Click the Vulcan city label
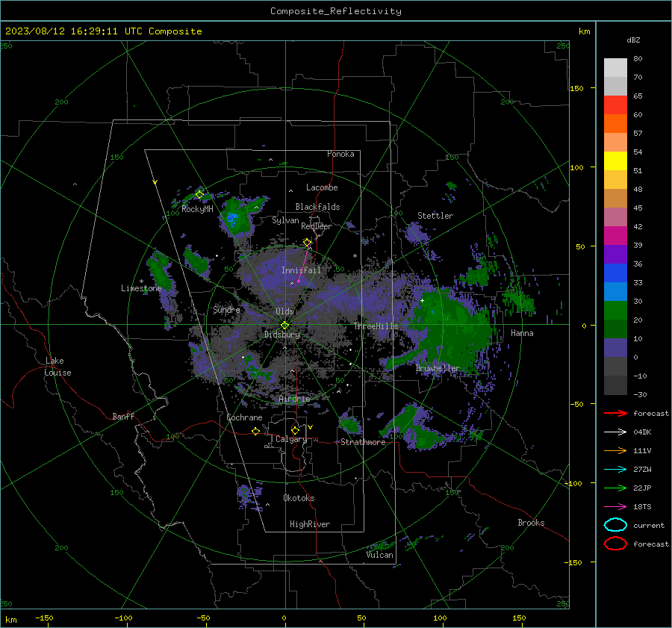The height and width of the screenshot is (628, 672). [380, 555]
